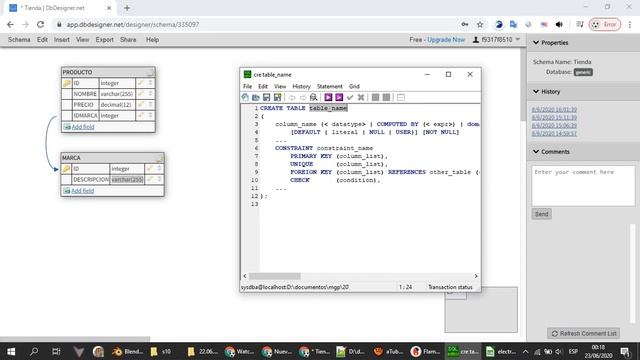The height and width of the screenshot is (360, 640).
Task: Open Schema menu in DbDesigner
Action: click(x=19, y=40)
